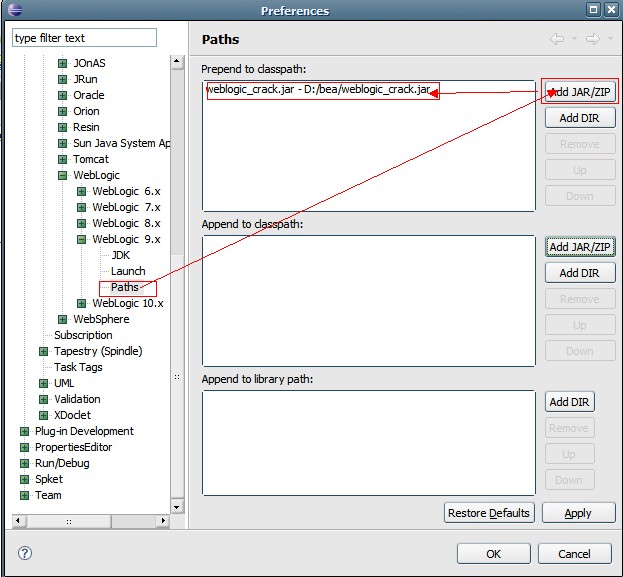Click Add JAR/ZIP for Prepend to classpath
The height and width of the screenshot is (577, 623).
(x=580, y=92)
